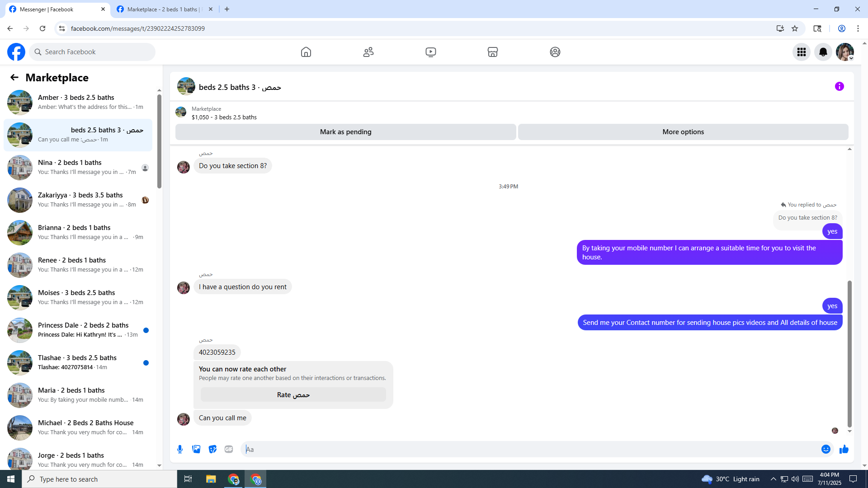Click message 'Can you call me'

[222, 418]
